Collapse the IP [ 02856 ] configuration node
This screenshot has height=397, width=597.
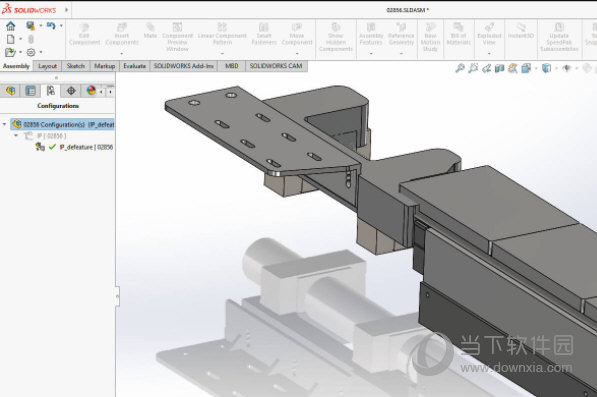pos(16,135)
